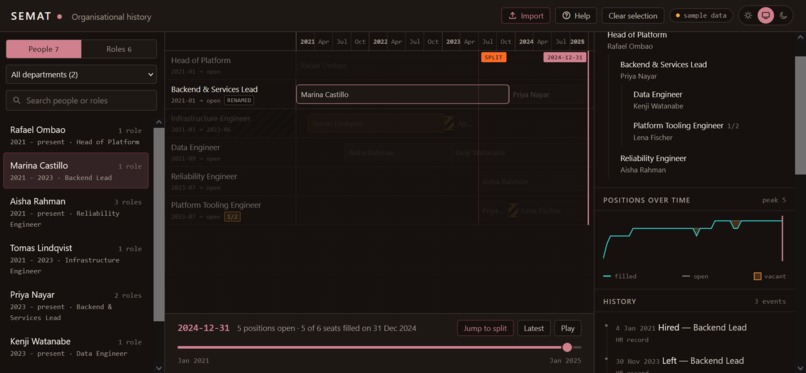806x373 pixels.
Task: Click the sample data badge
Action: coord(701,15)
